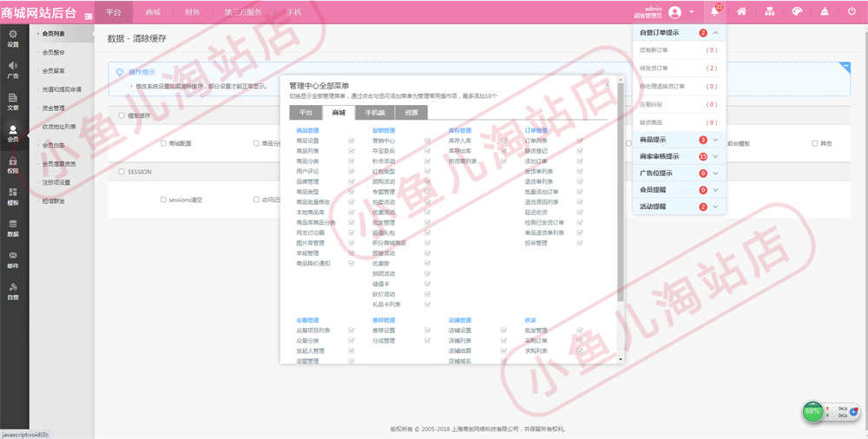Open the color theme palette icon
Screen dimensions: 868x439
[797, 11]
